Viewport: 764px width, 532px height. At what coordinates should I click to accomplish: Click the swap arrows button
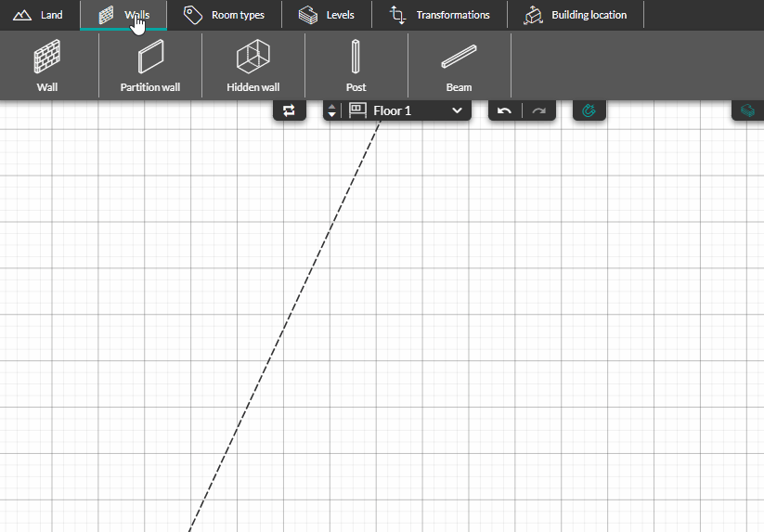click(x=289, y=110)
